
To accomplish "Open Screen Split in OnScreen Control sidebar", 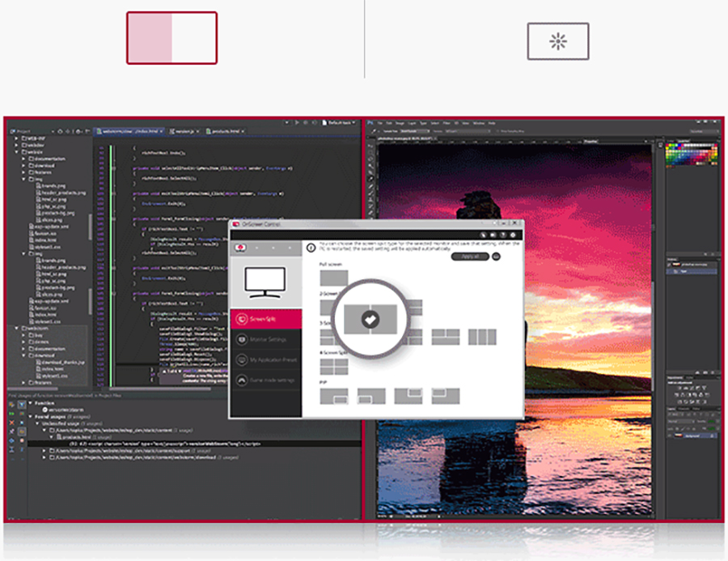I will click(x=266, y=319).
